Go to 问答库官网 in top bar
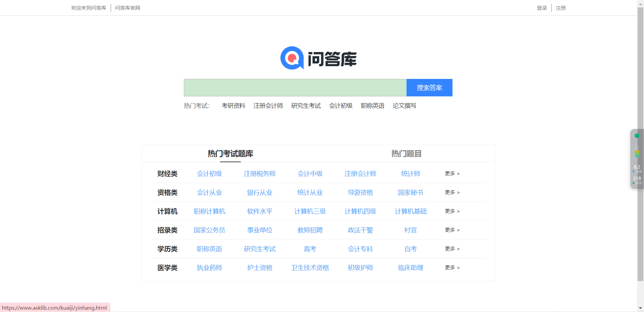 [127, 8]
